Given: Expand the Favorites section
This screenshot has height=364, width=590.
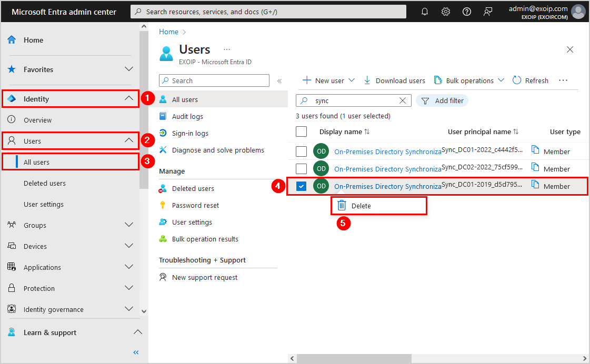Looking at the screenshot, I should tap(129, 69).
